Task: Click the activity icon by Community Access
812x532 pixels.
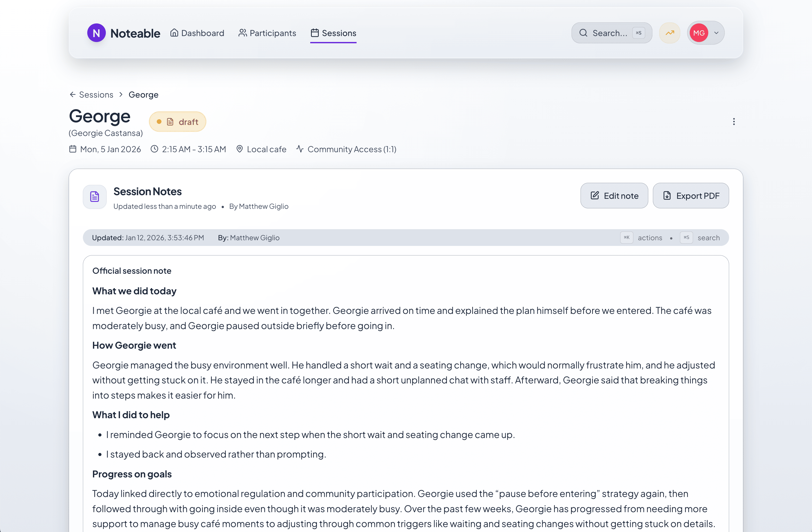Action: [x=300, y=149]
